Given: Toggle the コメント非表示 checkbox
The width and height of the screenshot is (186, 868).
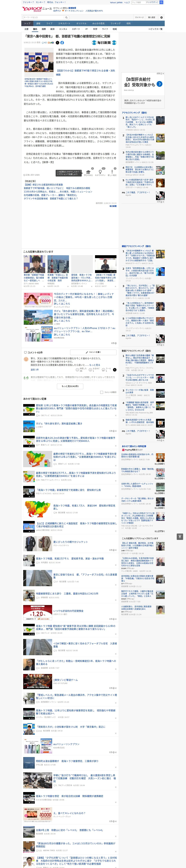Looking at the screenshot, I should [x=102, y=392].
